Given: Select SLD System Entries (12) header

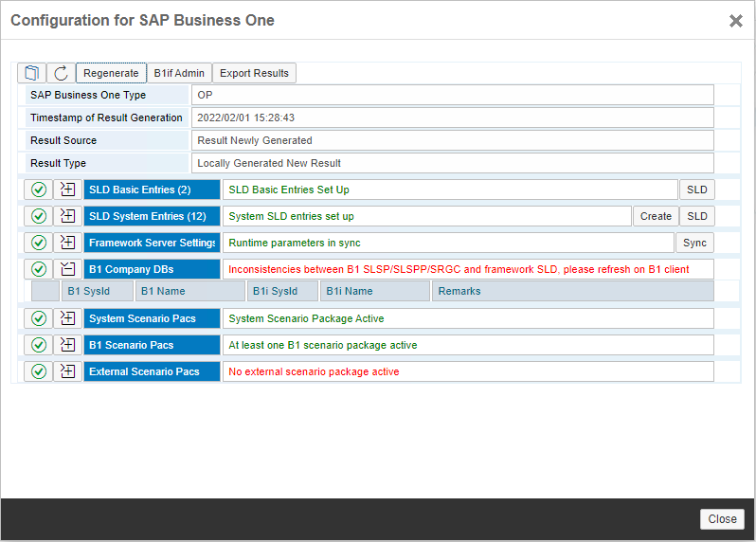Looking at the screenshot, I should point(152,216).
